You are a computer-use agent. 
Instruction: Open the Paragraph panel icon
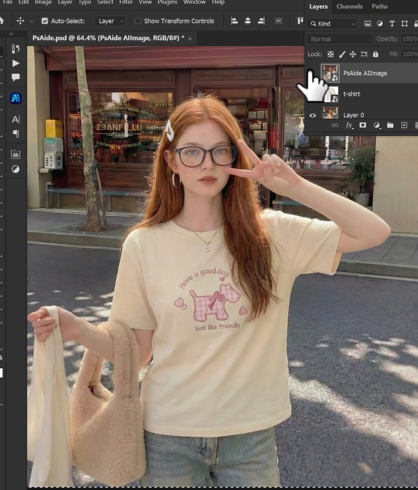coord(16,134)
